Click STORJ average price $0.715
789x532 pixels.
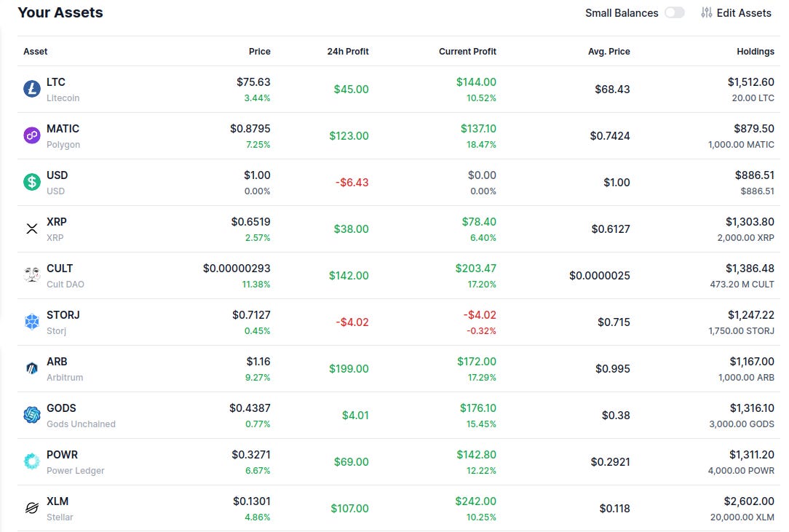coord(614,322)
